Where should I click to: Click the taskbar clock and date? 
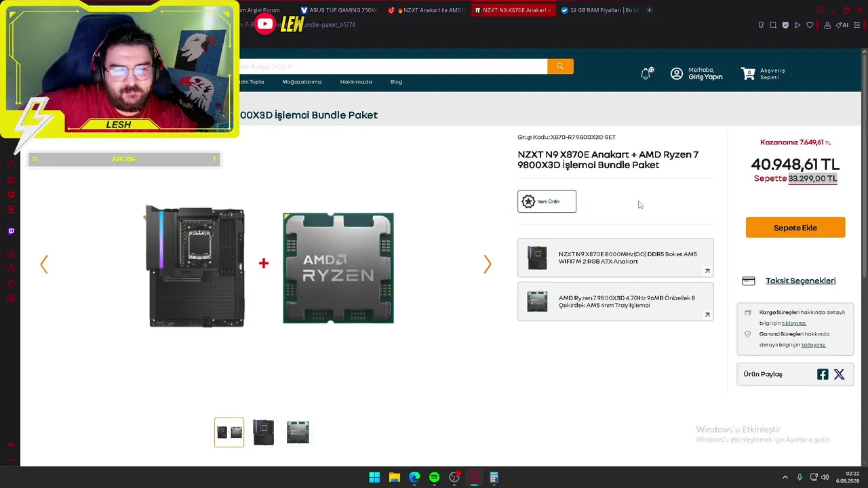848,477
